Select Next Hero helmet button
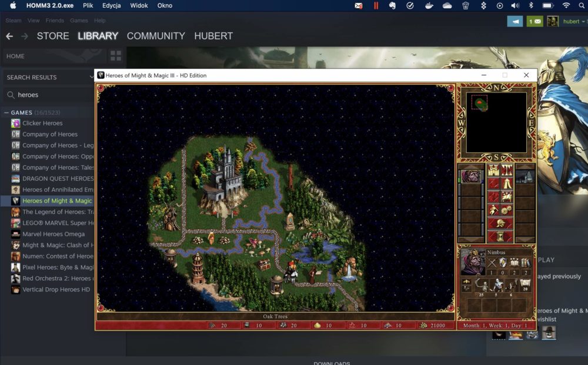588x365 pixels. (500, 224)
